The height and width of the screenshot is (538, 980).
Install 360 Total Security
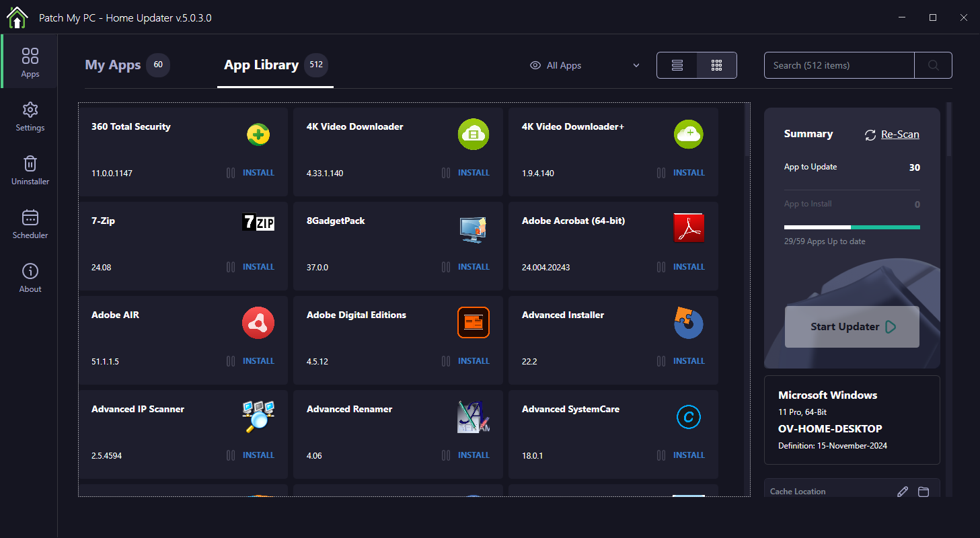258,173
